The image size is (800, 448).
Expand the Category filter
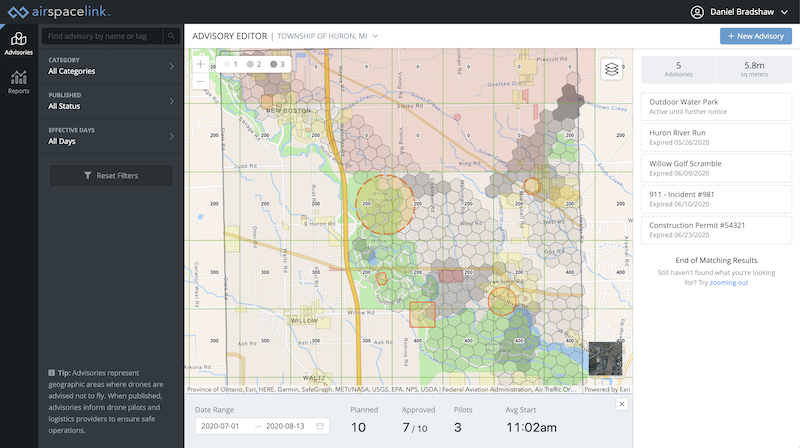click(x=110, y=66)
